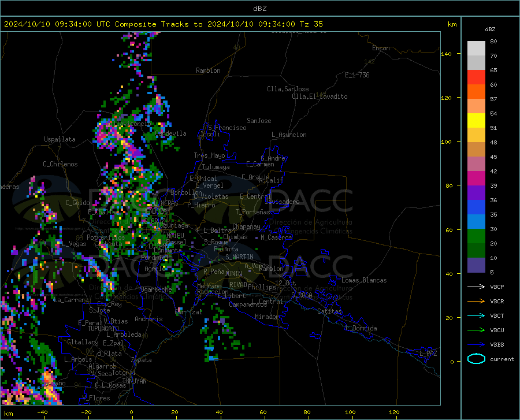Click the 'VBCP' legend label
The height and width of the screenshot is (420, 520).
click(497, 287)
